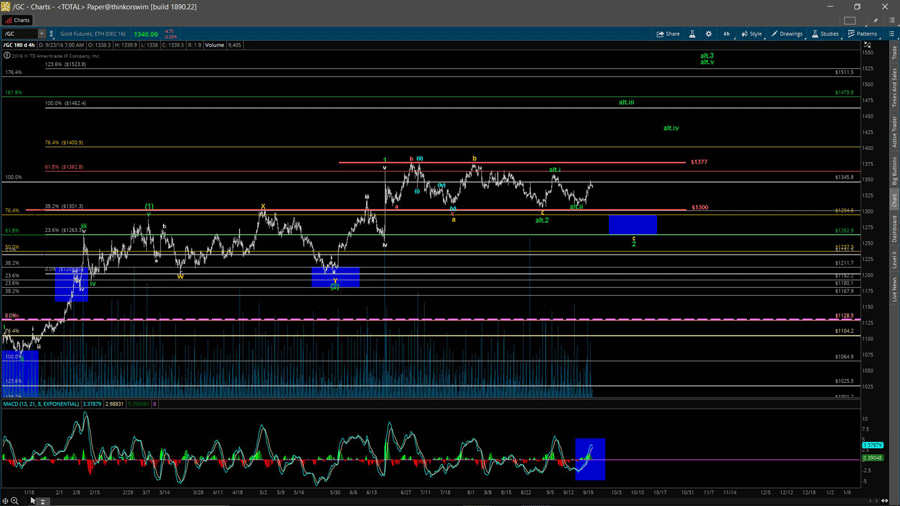This screenshot has width=900, height=506.
Task: Expand the /GC symbol dropdown
Action: 42,34
